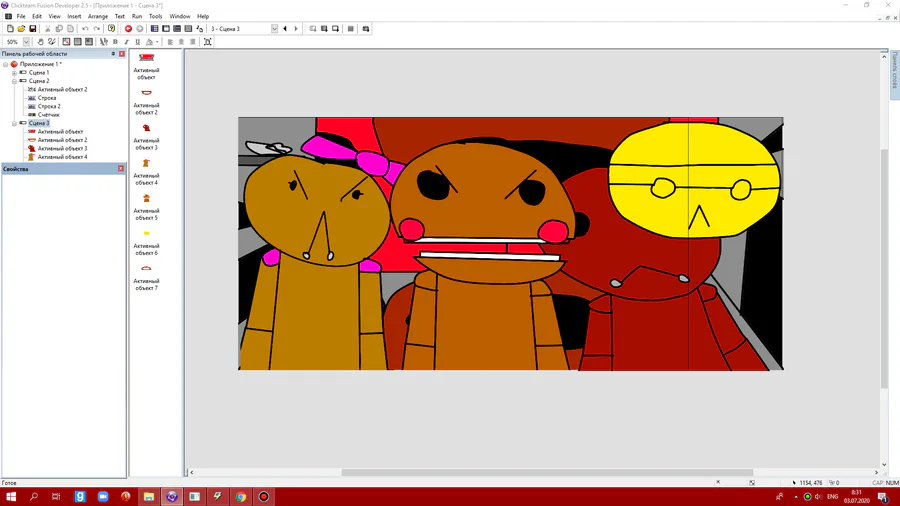Toggle the snap to grid button
The width and height of the screenshot is (900, 506).
pos(89,42)
